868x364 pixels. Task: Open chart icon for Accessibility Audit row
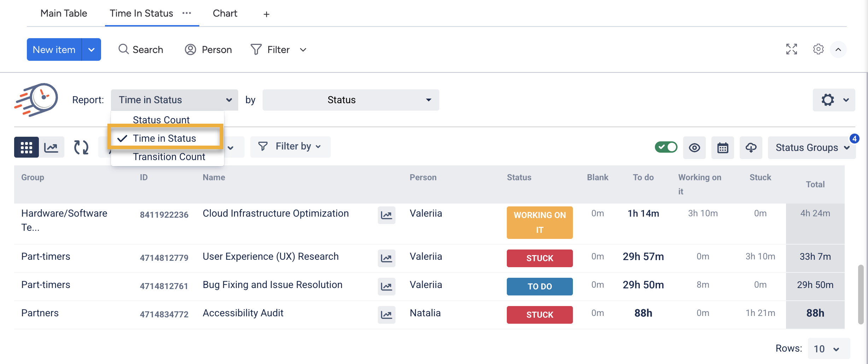(386, 315)
